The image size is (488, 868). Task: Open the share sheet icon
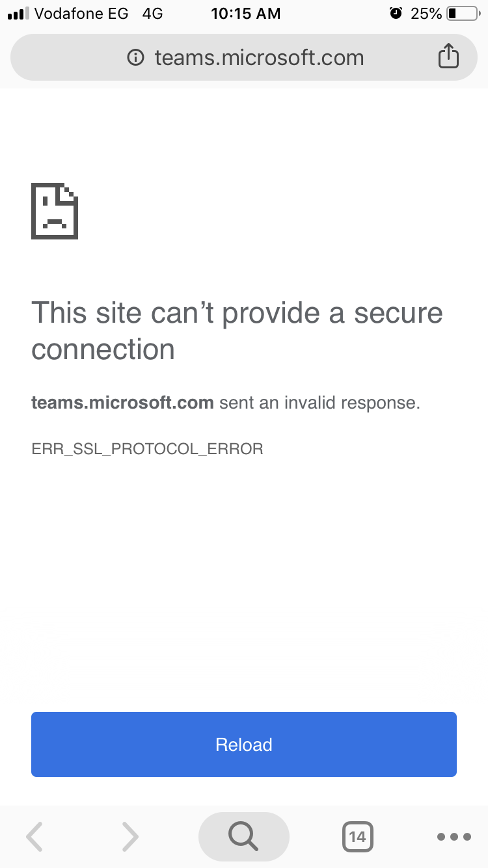pyautogui.click(x=448, y=56)
